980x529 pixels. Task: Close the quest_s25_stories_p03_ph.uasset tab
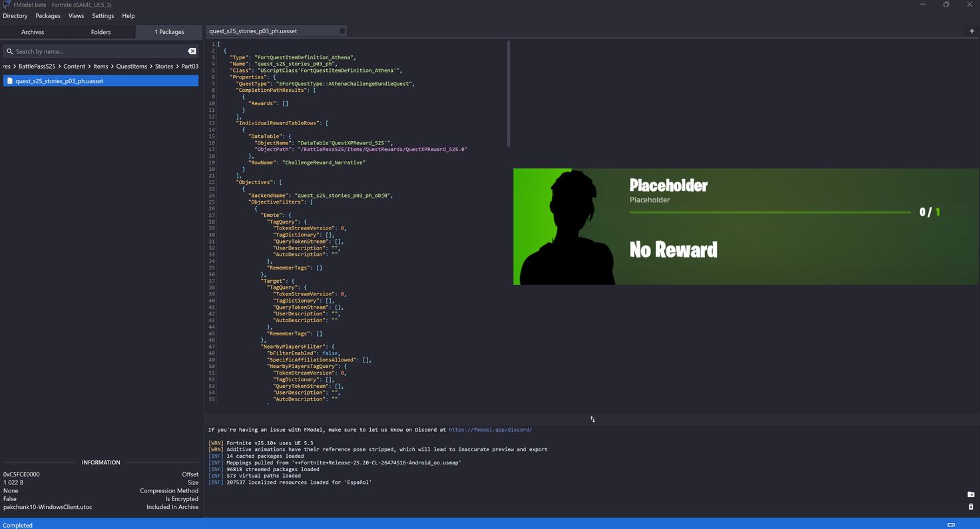pos(342,31)
